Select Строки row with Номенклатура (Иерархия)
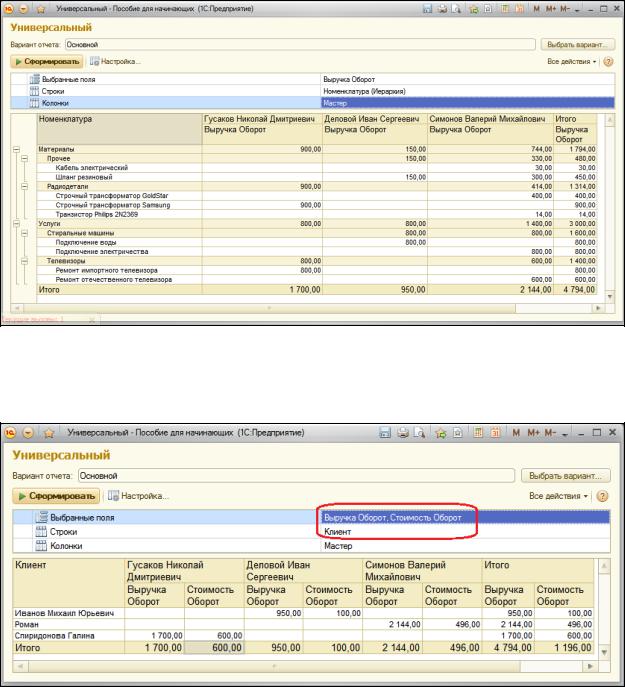The width and height of the screenshot is (625, 687). (312, 92)
